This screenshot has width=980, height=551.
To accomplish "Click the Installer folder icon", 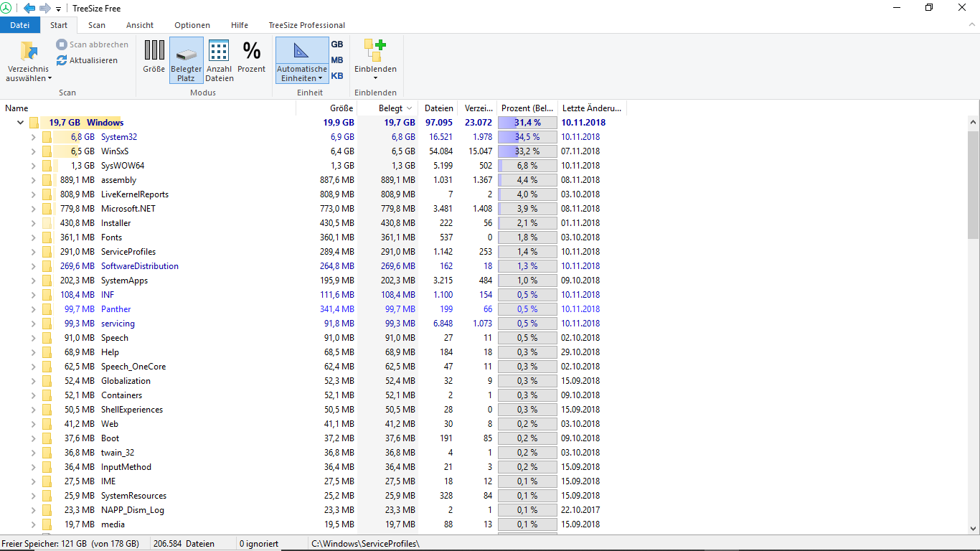I will click(47, 223).
